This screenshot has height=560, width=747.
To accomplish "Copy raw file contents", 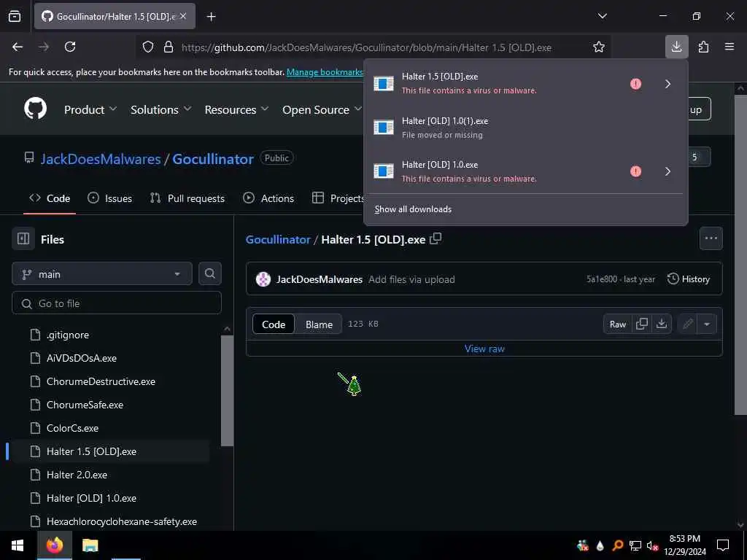I will pyautogui.click(x=642, y=324).
